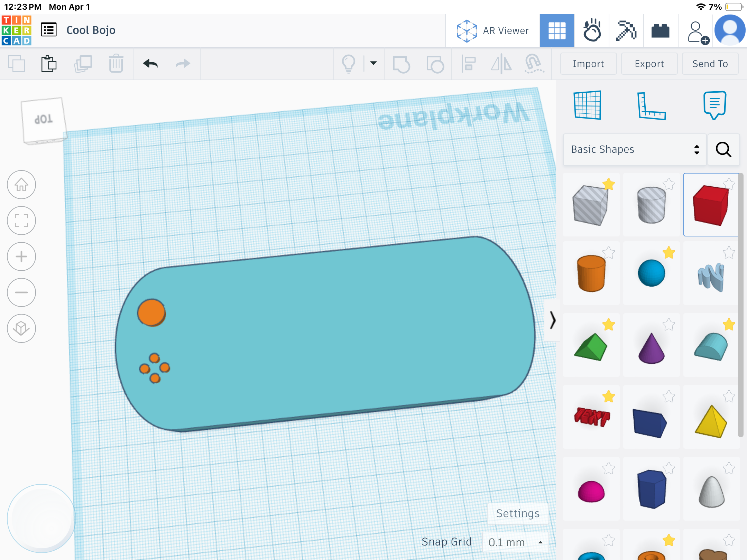Open Snap Grid 0.1 mm dropdown
Image resolution: width=747 pixels, height=560 pixels.
click(515, 542)
